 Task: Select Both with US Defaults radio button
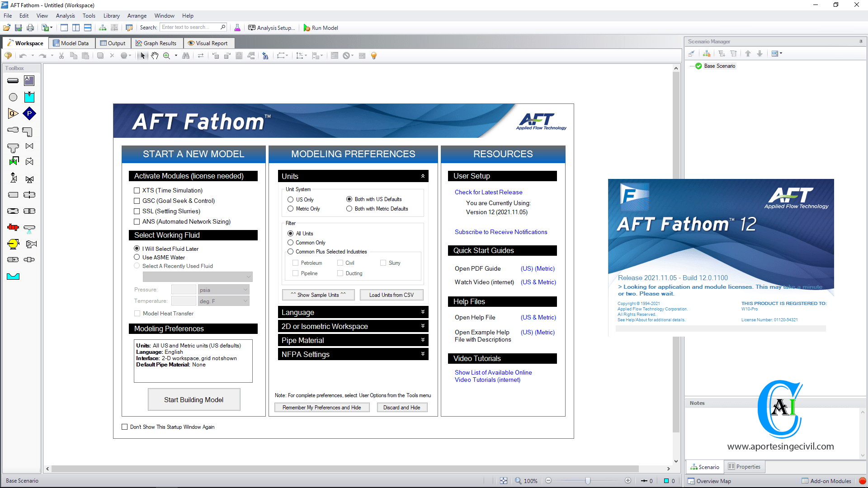coord(349,198)
